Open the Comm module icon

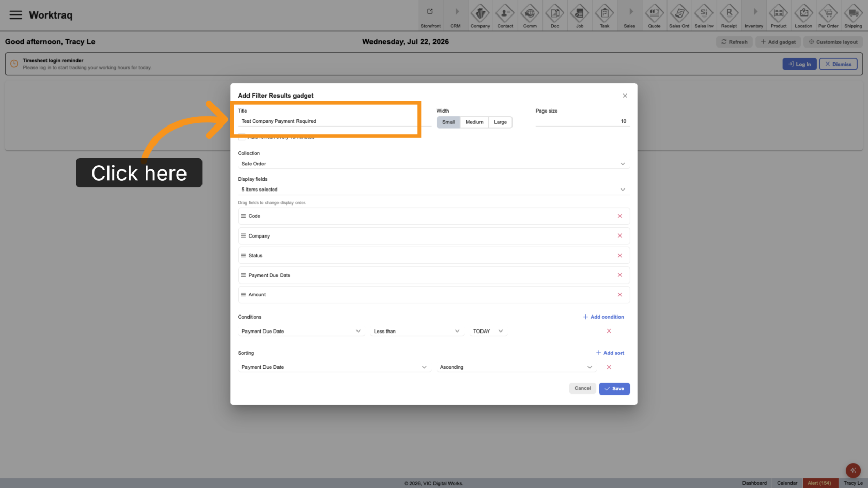tap(530, 15)
